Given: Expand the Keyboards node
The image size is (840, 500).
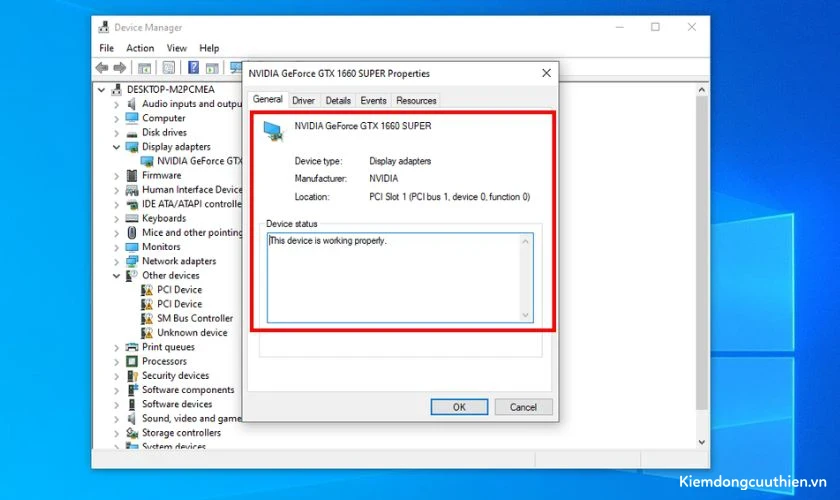Looking at the screenshot, I should [x=116, y=219].
